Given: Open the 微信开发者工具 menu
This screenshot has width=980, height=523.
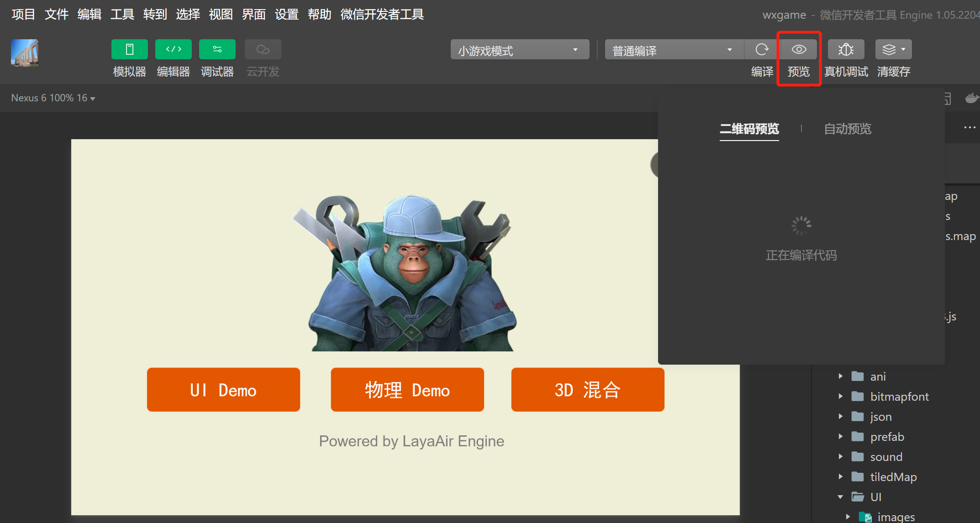Looking at the screenshot, I should (x=382, y=15).
